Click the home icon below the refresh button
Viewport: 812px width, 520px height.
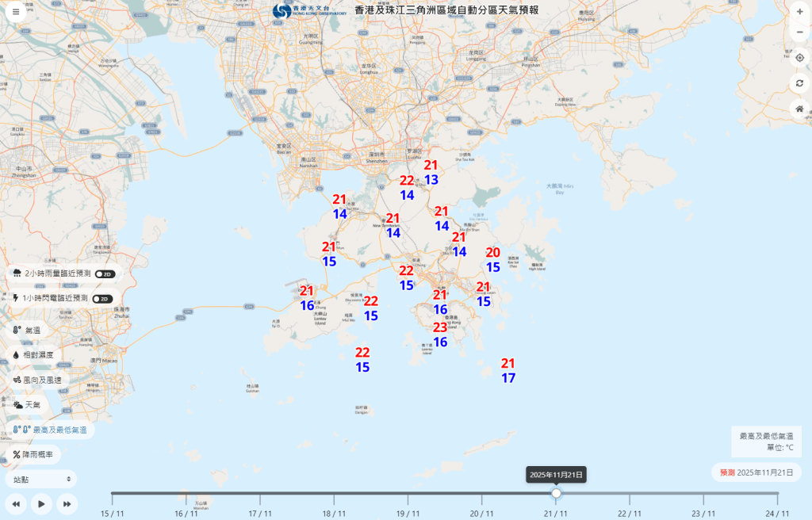click(799, 106)
